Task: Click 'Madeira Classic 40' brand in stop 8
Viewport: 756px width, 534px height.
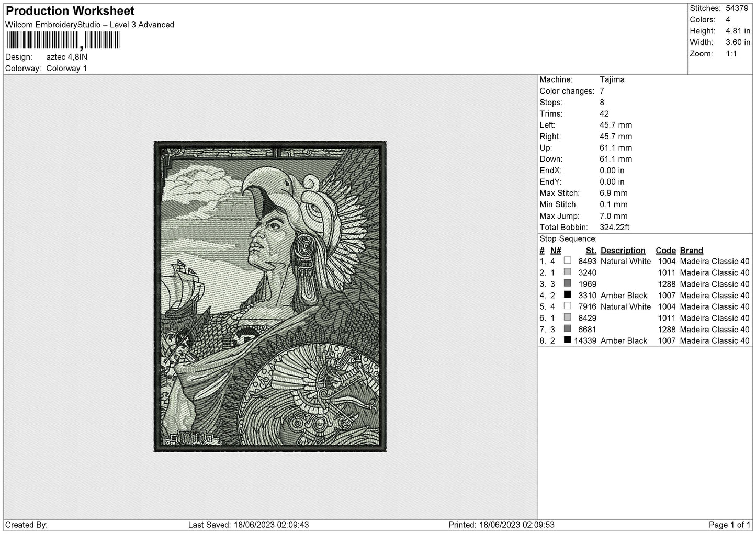Action: 715,341
